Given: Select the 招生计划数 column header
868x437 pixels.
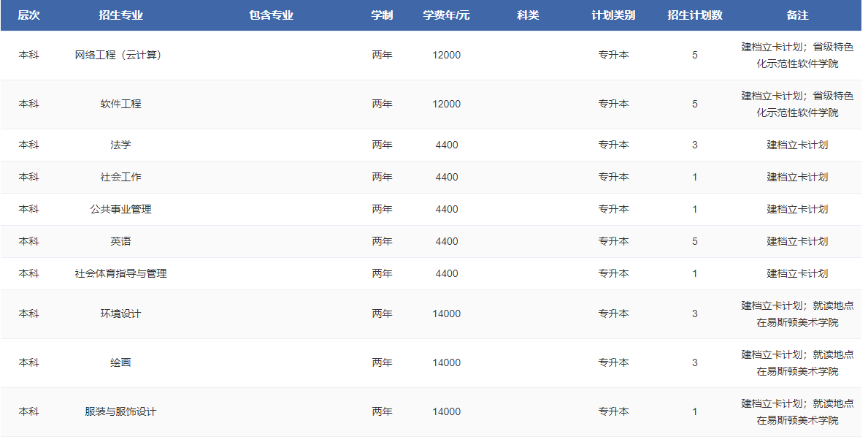Looking at the screenshot, I should (694, 15).
